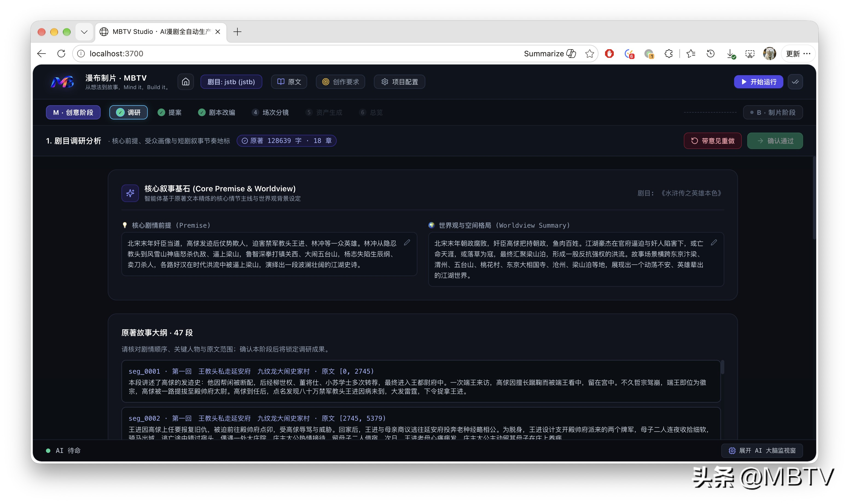Screen dimensions: 849x504
Task: Click the double-check icon beside 开始运行
Action: [795, 82]
